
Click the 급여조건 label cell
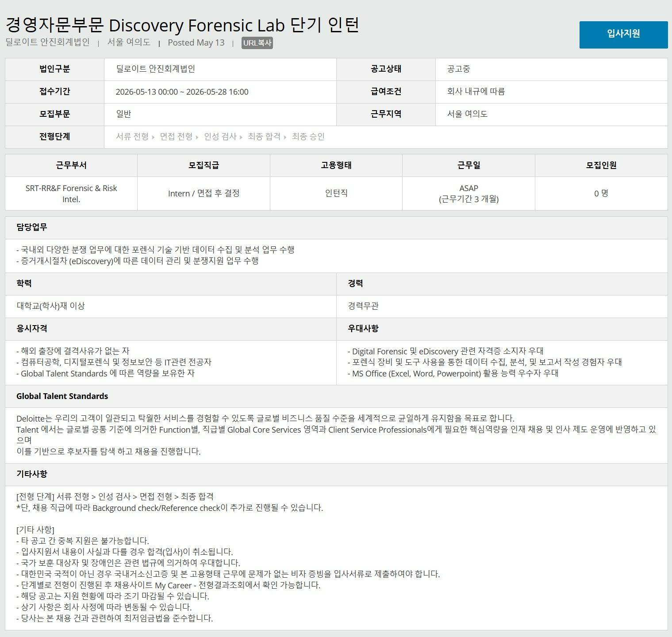pos(386,92)
